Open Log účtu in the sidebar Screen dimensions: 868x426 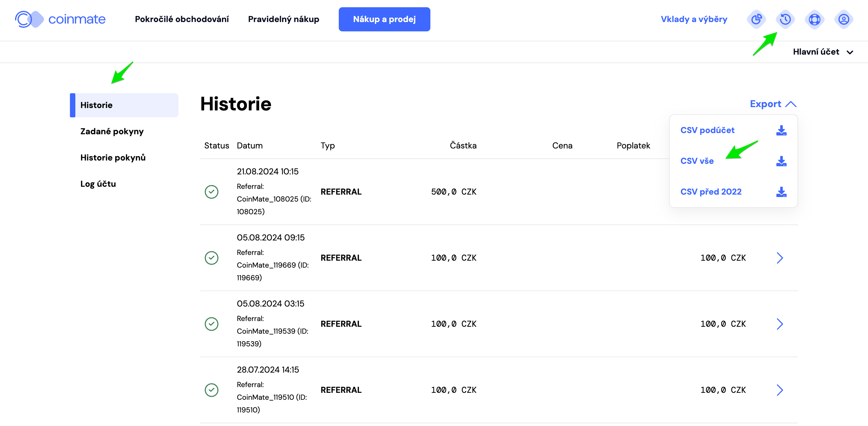(x=98, y=184)
